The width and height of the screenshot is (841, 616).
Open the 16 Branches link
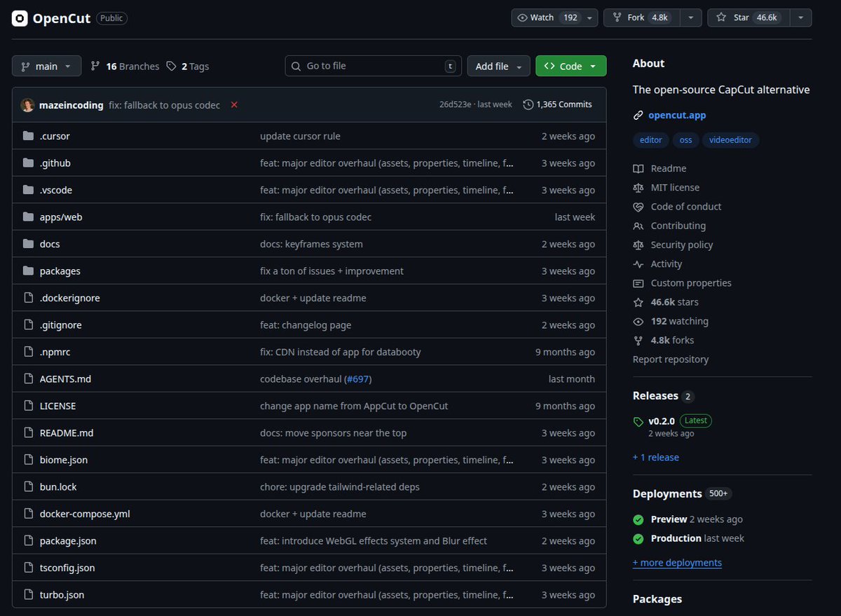[x=125, y=66]
